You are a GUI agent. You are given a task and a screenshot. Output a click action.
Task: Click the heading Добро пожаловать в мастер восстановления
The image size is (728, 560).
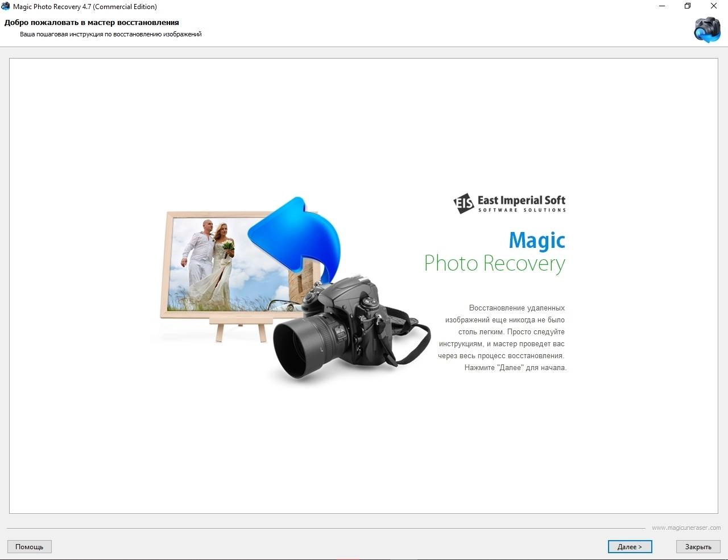(92, 22)
